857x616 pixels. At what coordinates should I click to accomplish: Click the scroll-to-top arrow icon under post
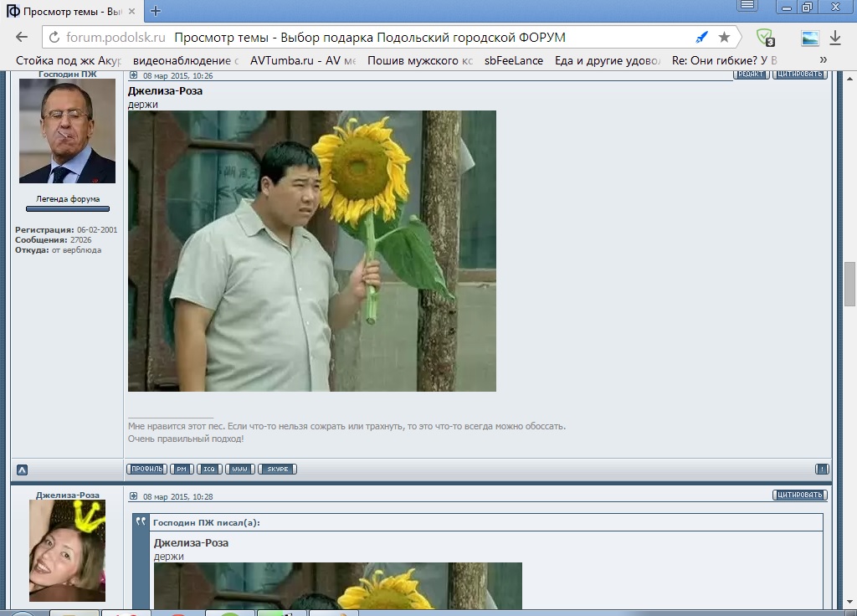pyautogui.click(x=22, y=470)
